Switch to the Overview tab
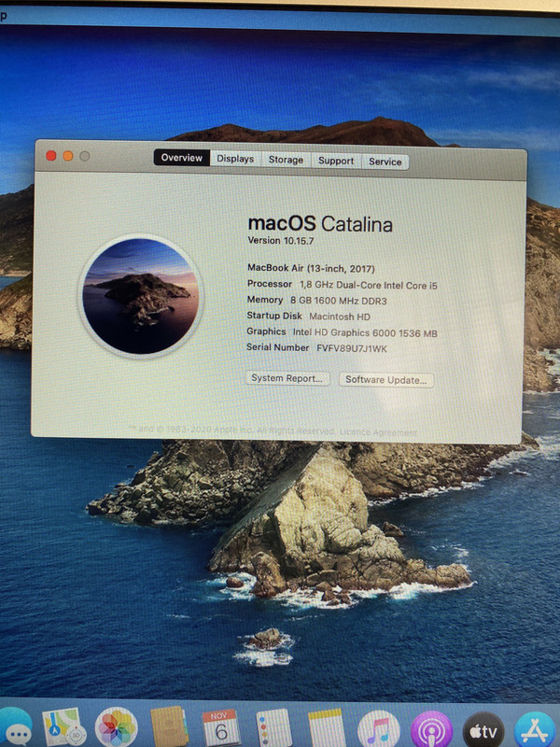Viewport: 560px width, 747px height. (x=181, y=158)
